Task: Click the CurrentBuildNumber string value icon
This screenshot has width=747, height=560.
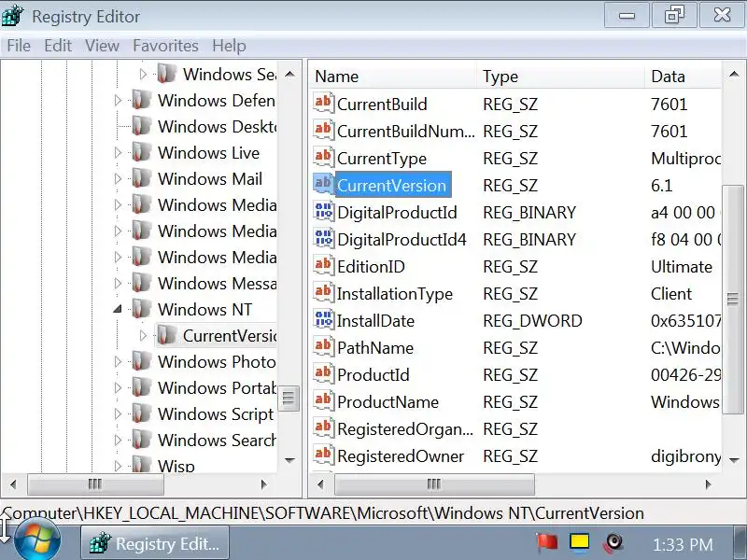Action: tap(323, 131)
